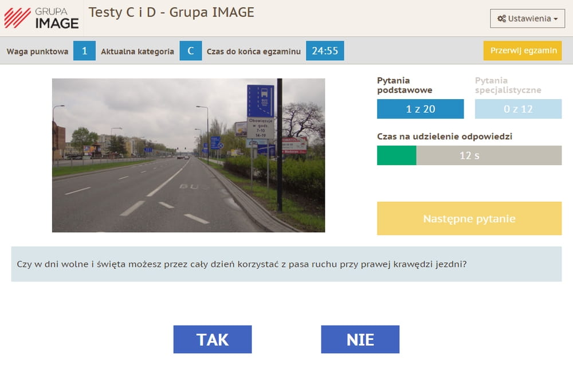Select the category badge showing C
The height and width of the screenshot is (392, 573).
coord(190,51)
